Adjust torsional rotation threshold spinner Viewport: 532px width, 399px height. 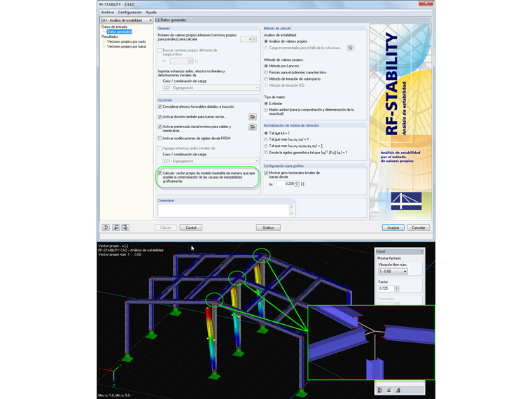[x=297, y=184]
